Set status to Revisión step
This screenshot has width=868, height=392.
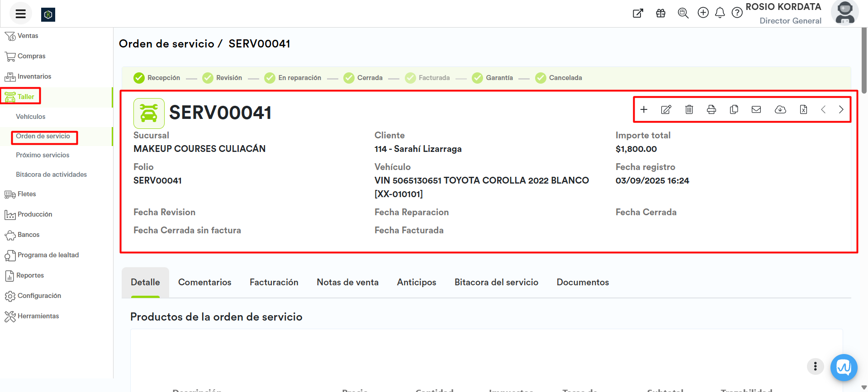click(x=222, y=78)
